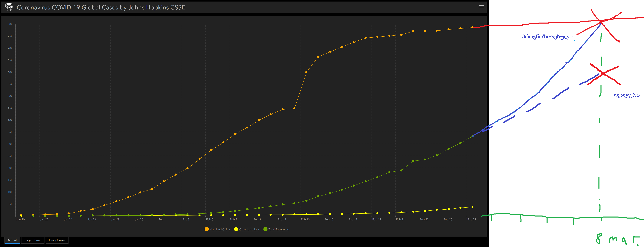Open the hamburger menu icon

click(x=481, y=7)
